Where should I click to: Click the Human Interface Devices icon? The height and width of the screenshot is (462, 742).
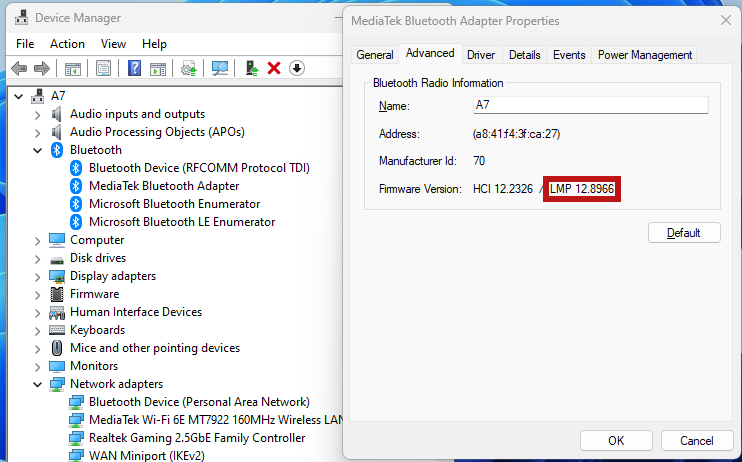click(x=57, y=312)
